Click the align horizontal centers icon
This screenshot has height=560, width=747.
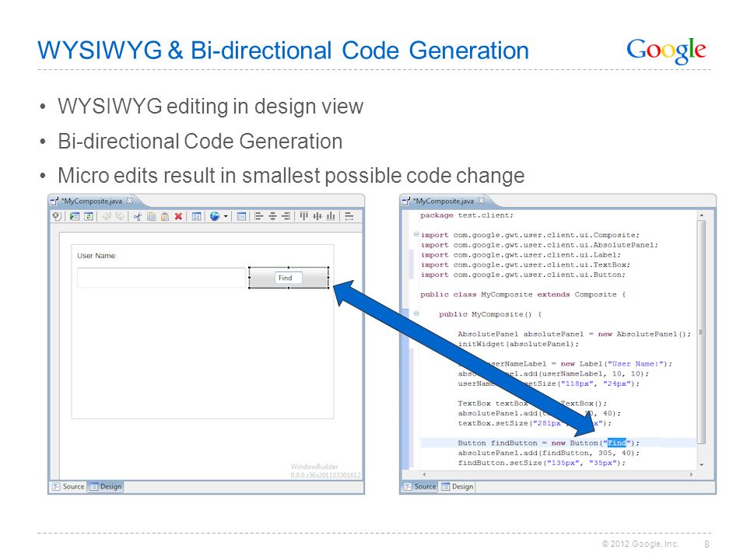click(272, 217)
